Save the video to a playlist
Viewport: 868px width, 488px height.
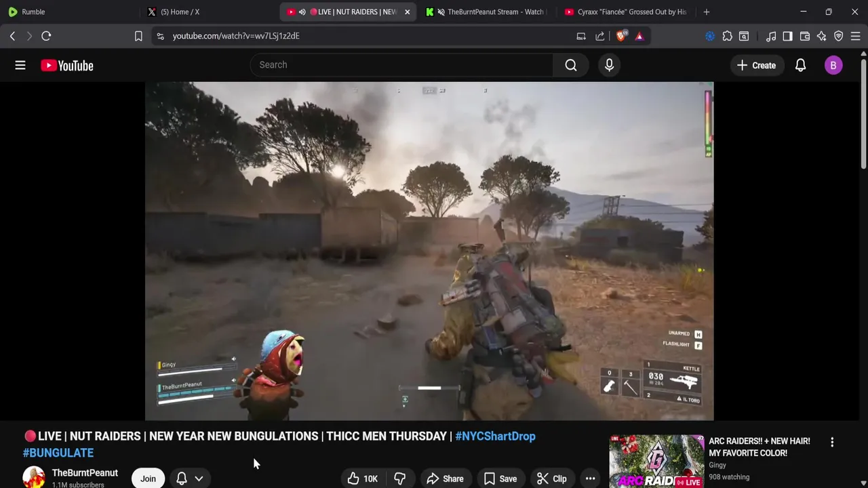500,479
